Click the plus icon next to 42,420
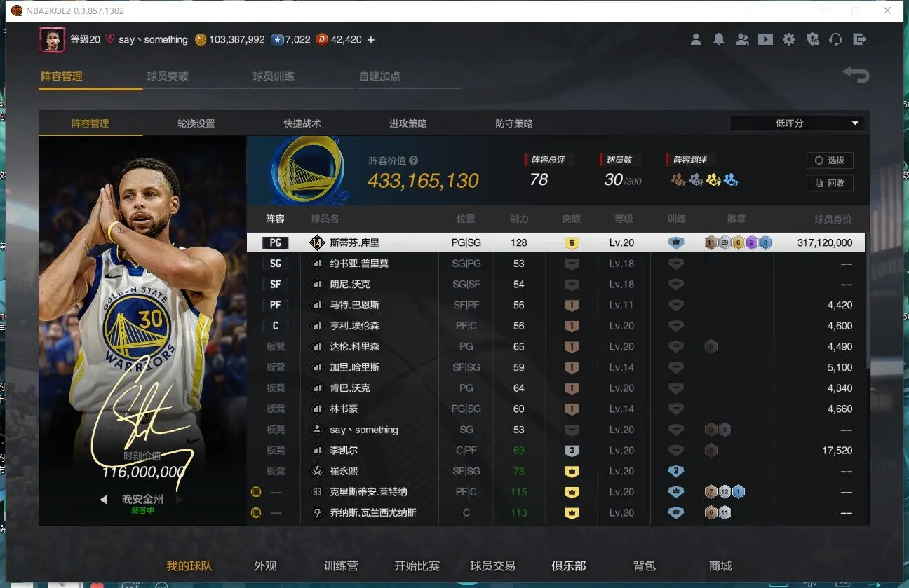Viewport: 909px width, 588px height. click(x=371, y=40)
